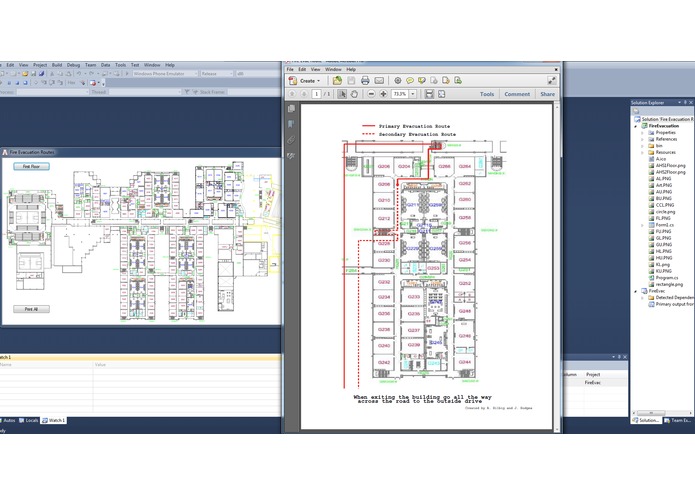This screenshot has height=494, width=695.
Task: Click Open File folder icon in Visual Studio
Action: tap(25, 74)
